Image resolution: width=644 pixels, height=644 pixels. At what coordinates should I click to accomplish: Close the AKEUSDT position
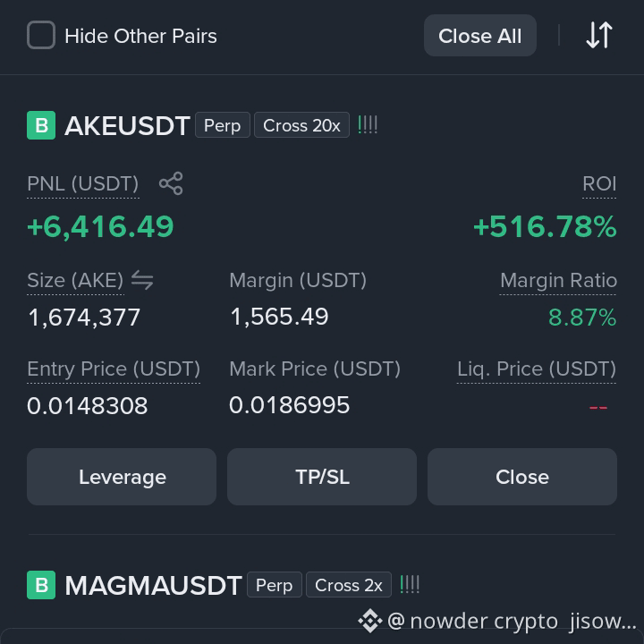[522, 477]
